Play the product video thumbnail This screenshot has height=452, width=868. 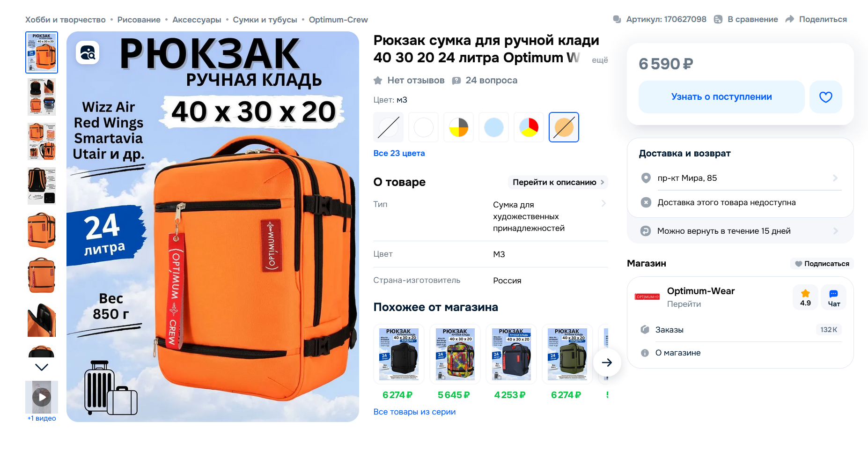coord(42,397)
